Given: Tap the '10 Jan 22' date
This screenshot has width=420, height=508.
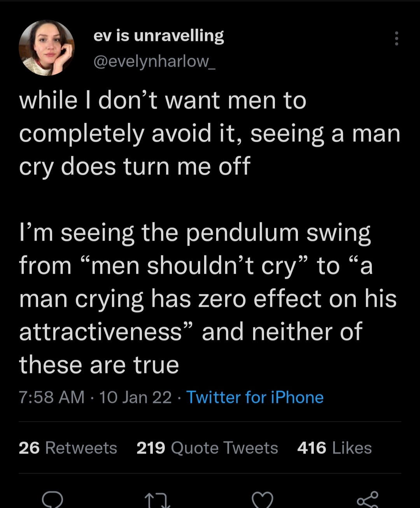Looking at the screenshot, I should point(135,397).
